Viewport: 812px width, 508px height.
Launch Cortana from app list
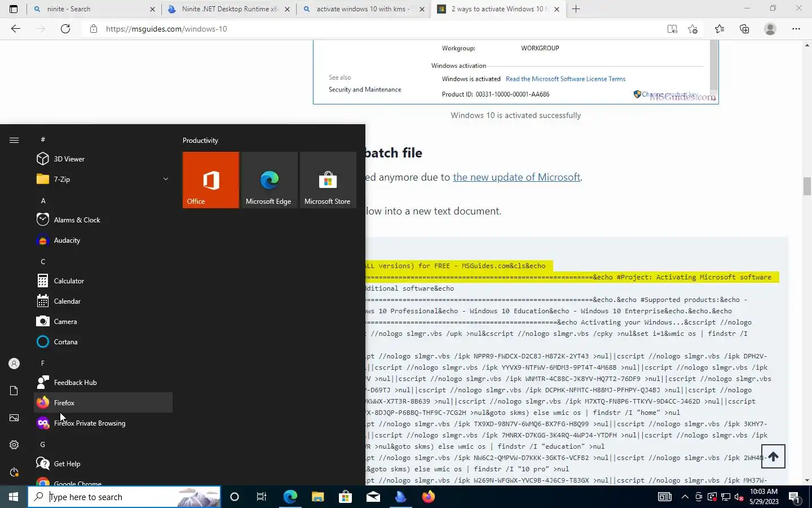click(x=103, y=342)
